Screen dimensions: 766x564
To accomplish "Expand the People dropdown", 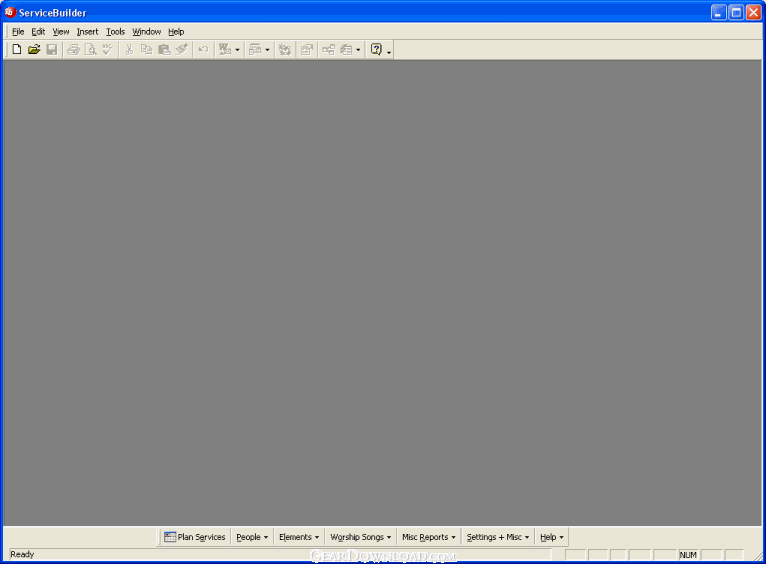I will (x=252, y=537).
